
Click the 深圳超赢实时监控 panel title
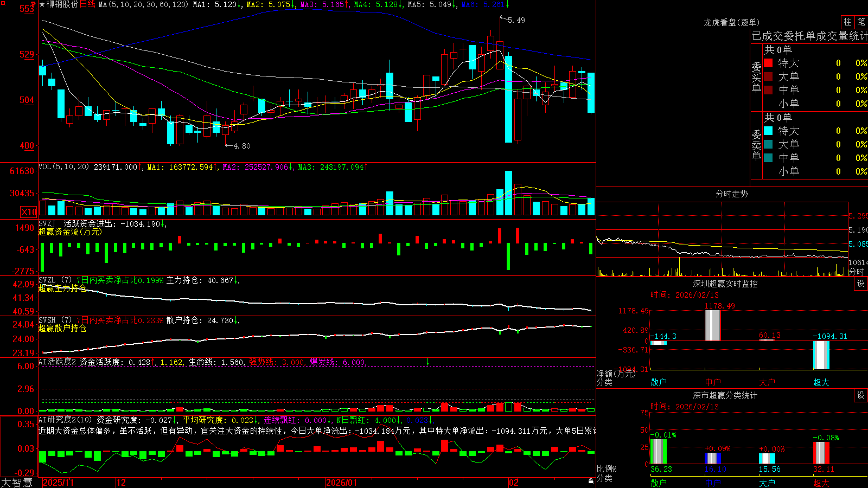coord(725,284)
